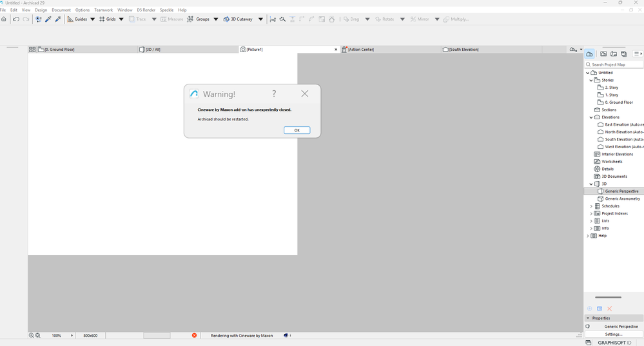
Task: Open the Speckle menu
Action: click(x=166, y=10)
